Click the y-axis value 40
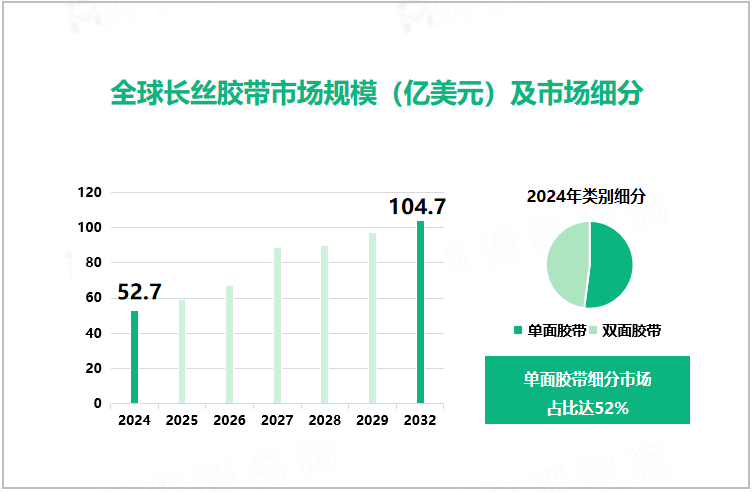This screenshot has width=752, height=492. click(94, 333)
